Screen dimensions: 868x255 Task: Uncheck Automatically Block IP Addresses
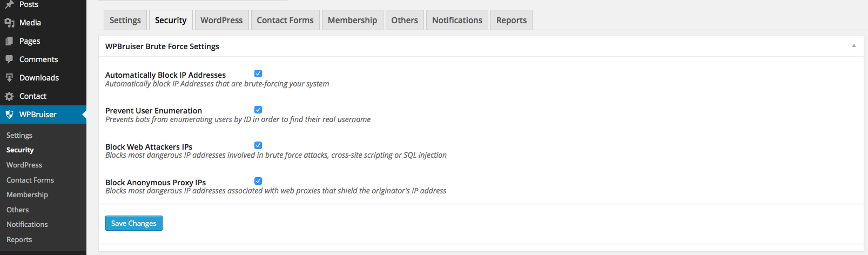click(258, 73)
